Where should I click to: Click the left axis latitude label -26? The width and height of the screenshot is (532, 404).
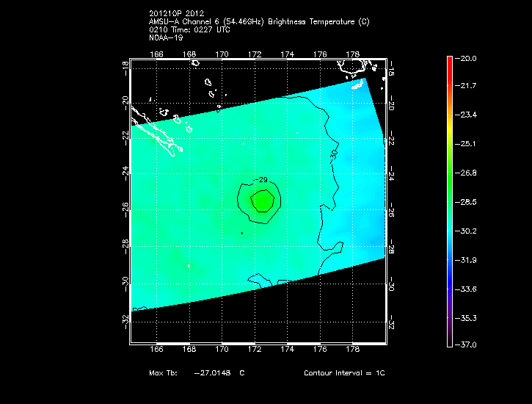pyautogui.click(x=125, y=210)
